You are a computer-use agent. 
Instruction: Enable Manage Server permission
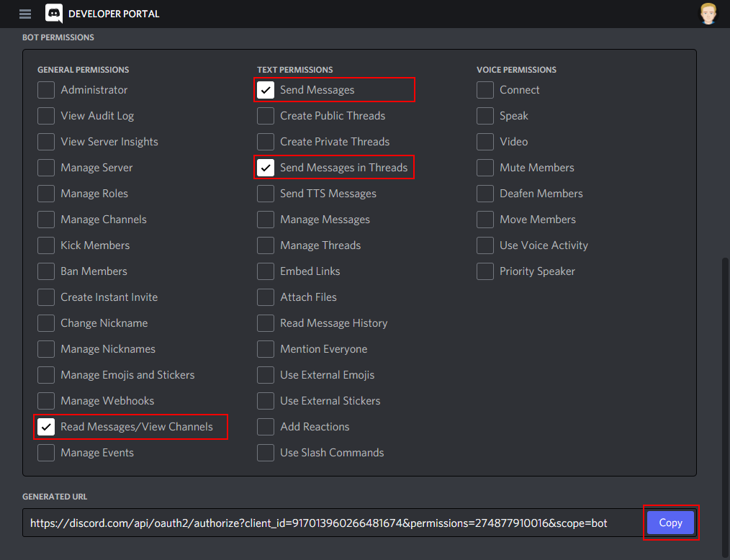[46, 168]
